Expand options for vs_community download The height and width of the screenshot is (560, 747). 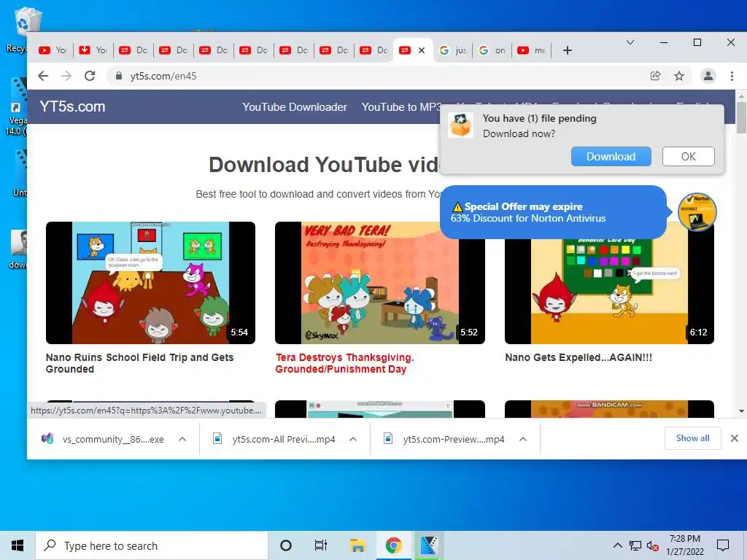click(x=182, y=439)
